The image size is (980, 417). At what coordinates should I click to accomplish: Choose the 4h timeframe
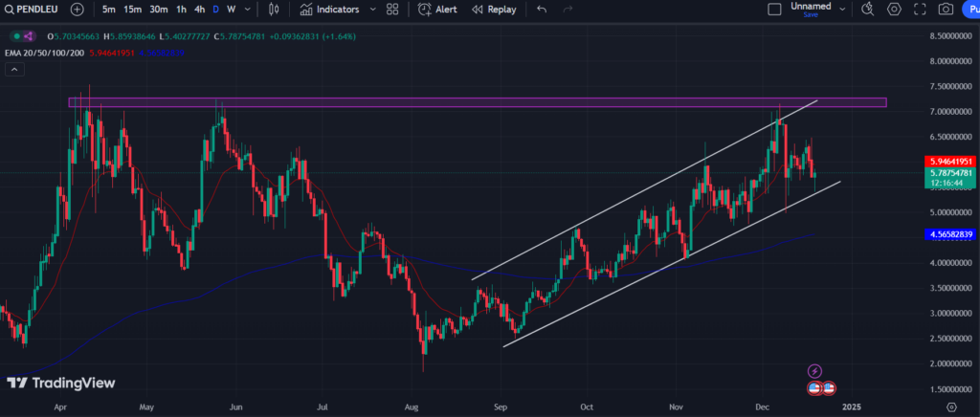click(x=199, y=10)
